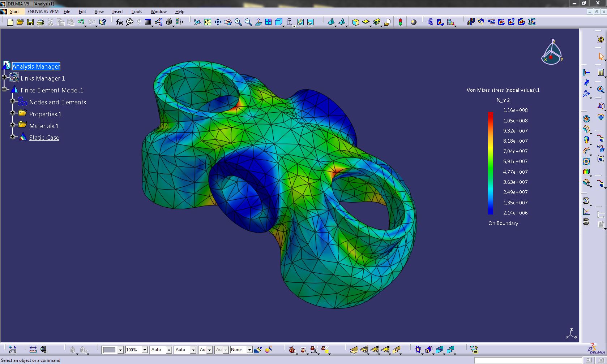Open the File menu
The image size is (607, 364).
click(67, 12)
